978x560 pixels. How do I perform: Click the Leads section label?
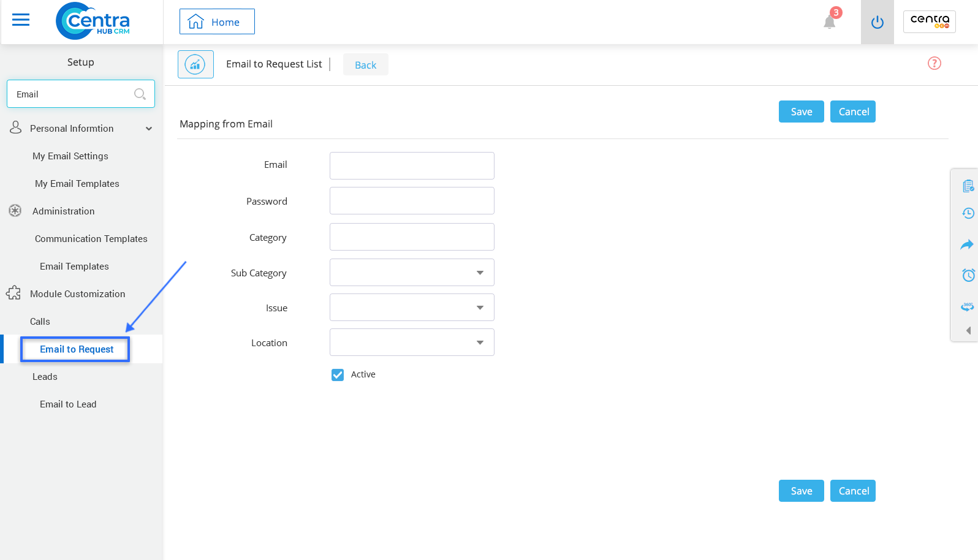click(45, 377)
